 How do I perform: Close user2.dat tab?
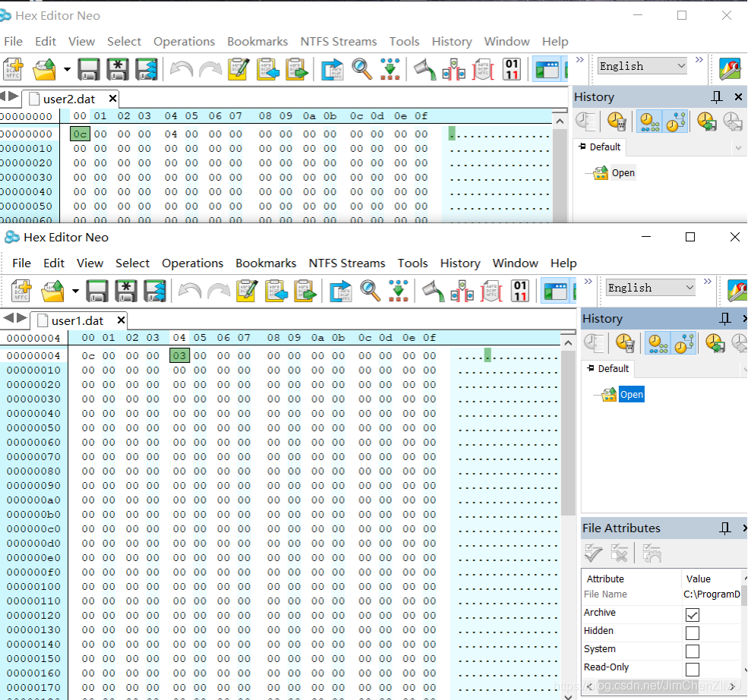(x=112, y=98)
